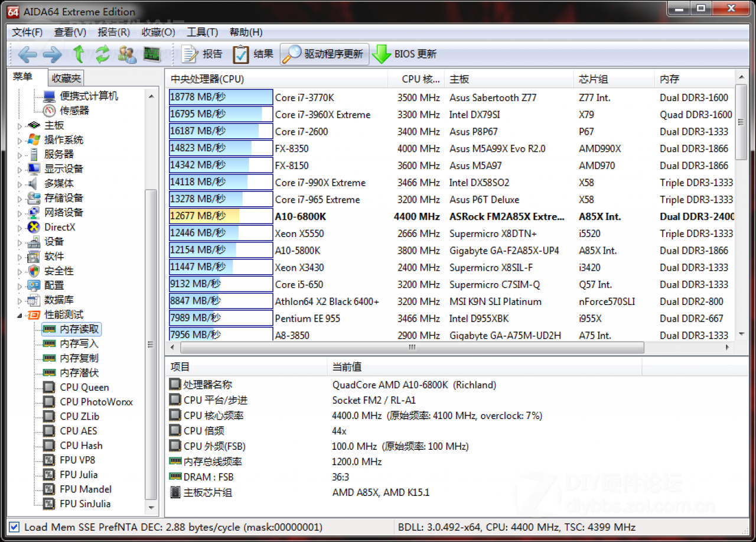The image size is (756, 542).
Task: Open the 报告(R) menu
Action: tap(113, 32)
